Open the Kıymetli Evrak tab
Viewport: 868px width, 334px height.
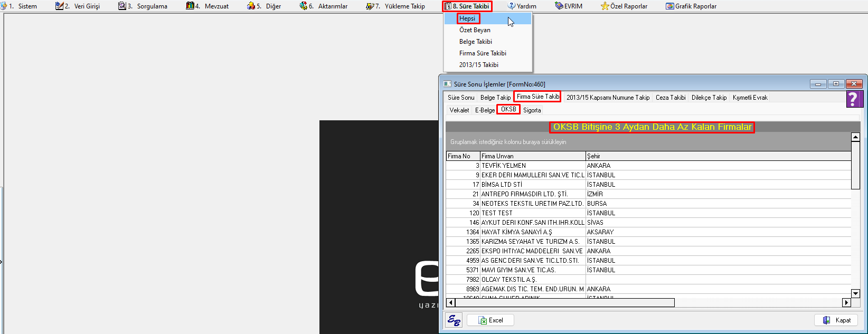(x=750, y=98)
